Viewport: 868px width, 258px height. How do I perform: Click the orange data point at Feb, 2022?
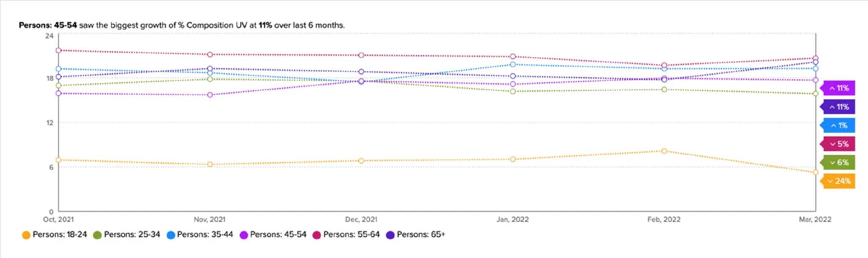pyautogui.click(x=664, y=151)
